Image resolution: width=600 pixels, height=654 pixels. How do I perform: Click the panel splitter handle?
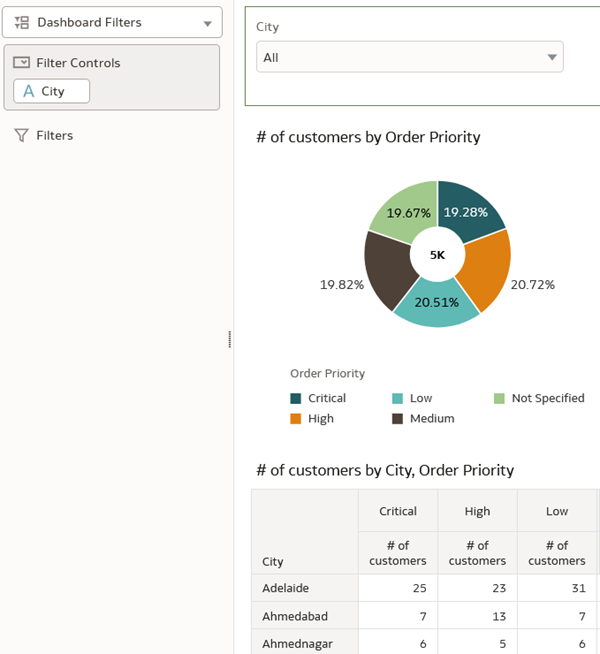(230, 339)
